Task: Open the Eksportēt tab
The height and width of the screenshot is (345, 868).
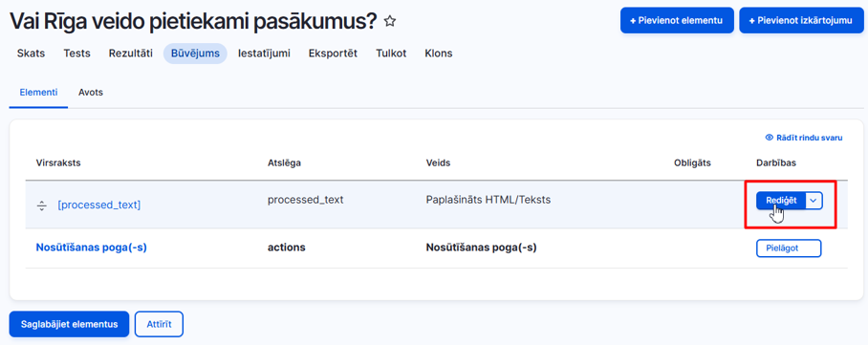Action: [334, 54]
